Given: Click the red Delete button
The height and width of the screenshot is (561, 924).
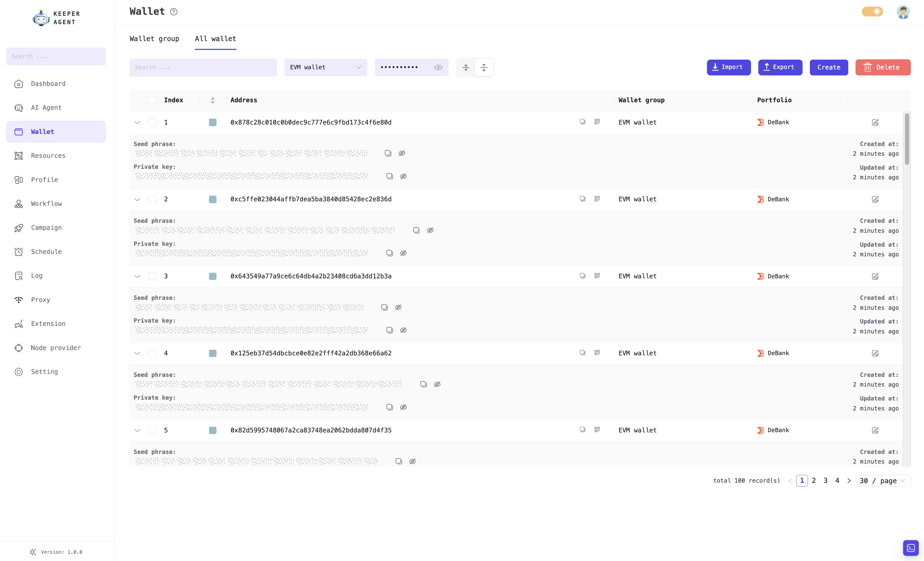Looking at the screenshot, I should click(x=883, y=67).
